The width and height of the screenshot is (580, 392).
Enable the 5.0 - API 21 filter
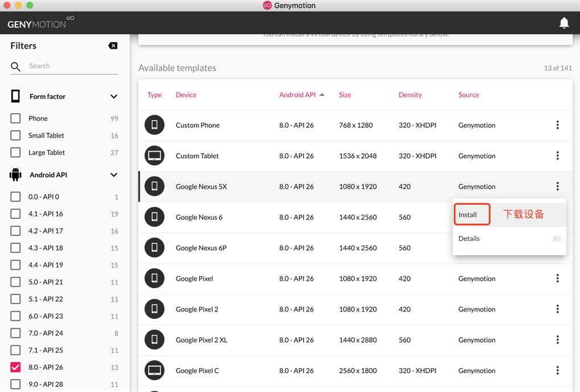[15, 282]
